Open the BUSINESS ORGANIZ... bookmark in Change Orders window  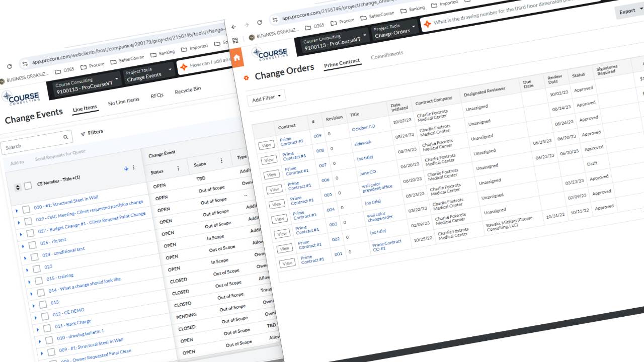coord(274,34)
